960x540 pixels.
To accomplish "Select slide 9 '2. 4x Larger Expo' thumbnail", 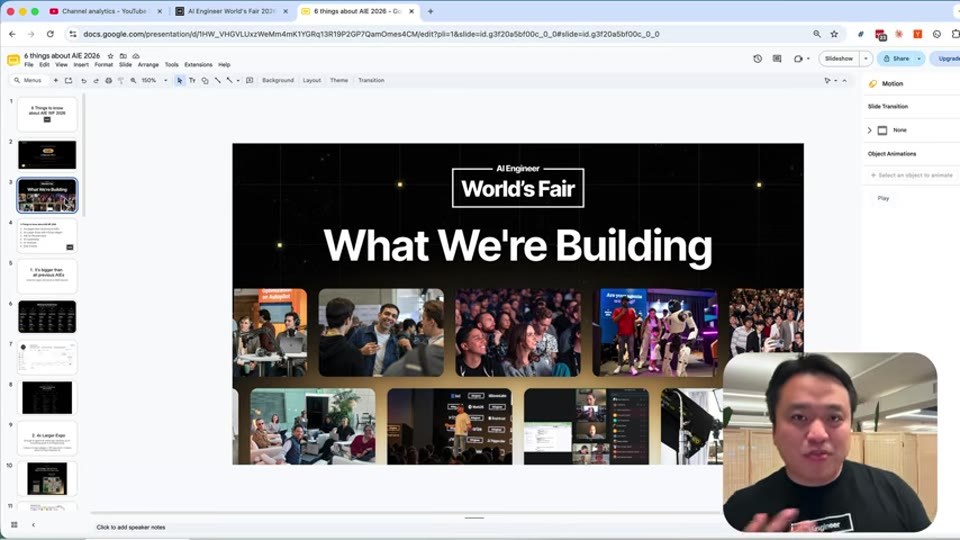I will [47, 438].
